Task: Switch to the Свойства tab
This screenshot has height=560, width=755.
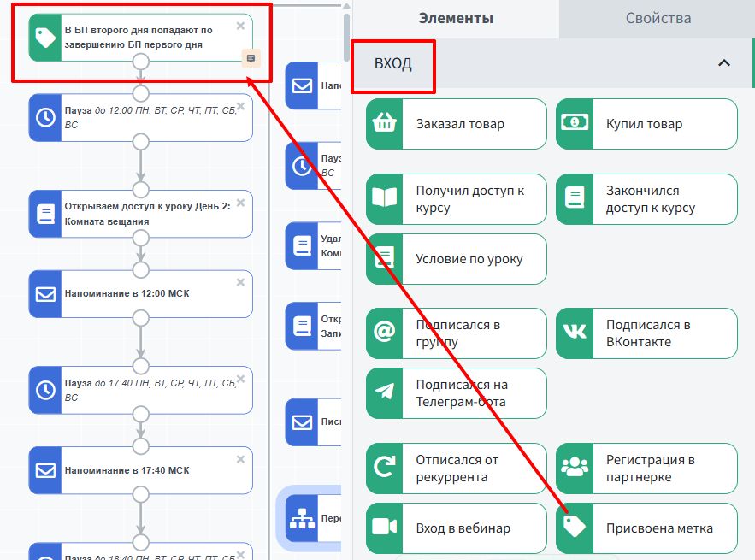Action: [x=658, y=18]
